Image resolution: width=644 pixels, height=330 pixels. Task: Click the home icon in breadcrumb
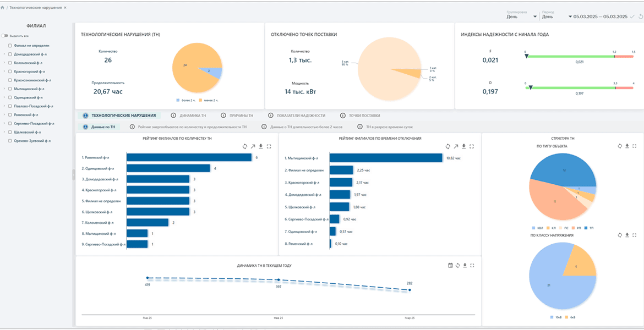[x=3, y=8]
